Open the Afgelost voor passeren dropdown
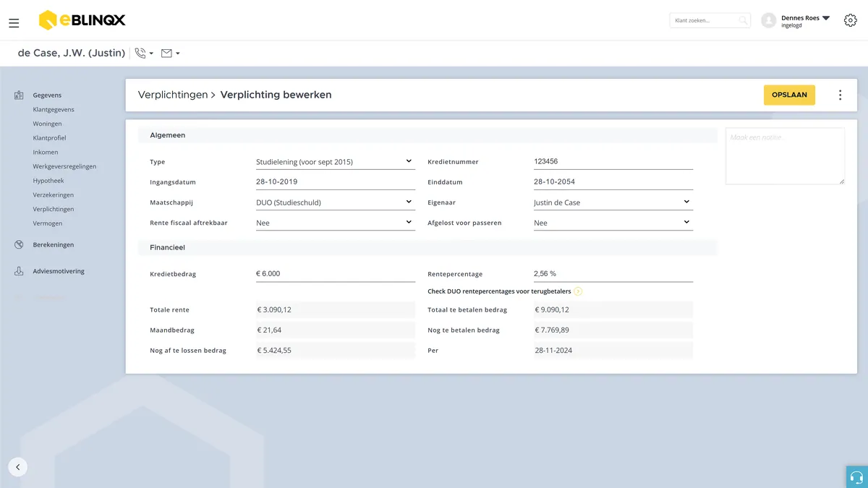The height and width of the screenshot is (488, 868). (613, 223)
